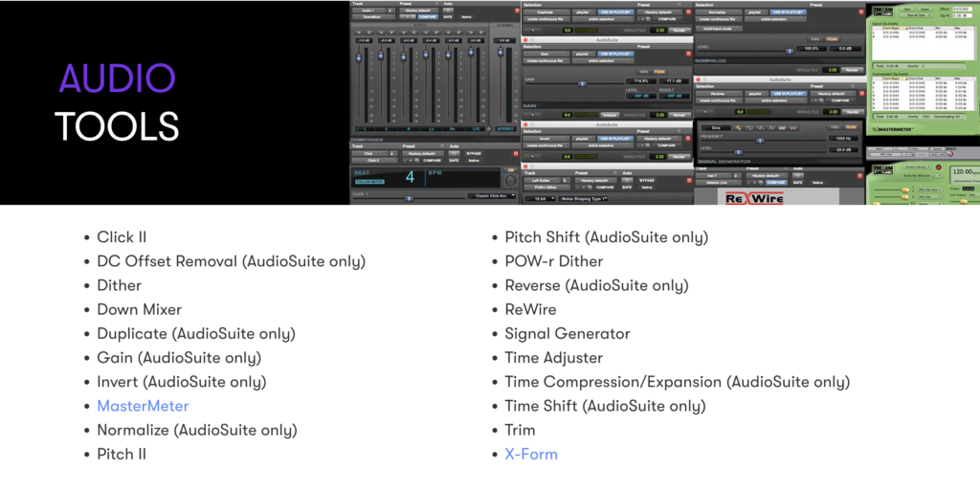Select the sine waveform icon in Signal Generator
This screenshot has width=980, height=491.
pyautogui.click(x=739, y=127)
